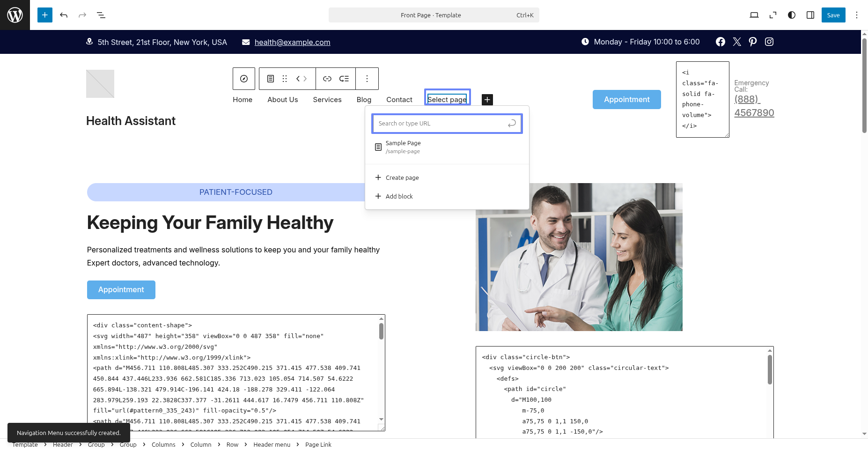Open the editor Options three-dots menu

[x=856, y=15]
